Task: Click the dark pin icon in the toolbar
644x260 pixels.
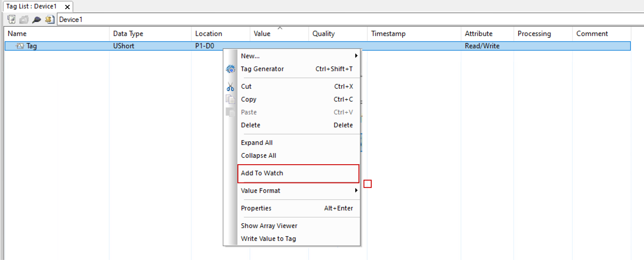Action: point(37,19)
